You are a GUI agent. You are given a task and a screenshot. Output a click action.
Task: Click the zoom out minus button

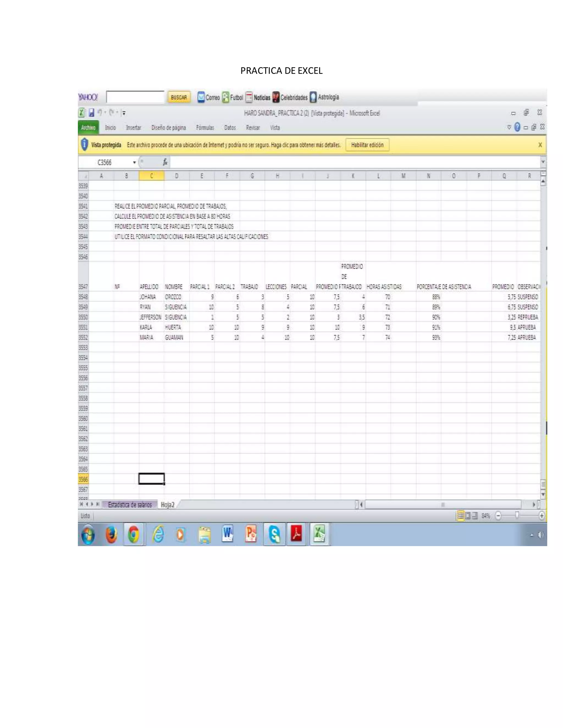[498, 516]
